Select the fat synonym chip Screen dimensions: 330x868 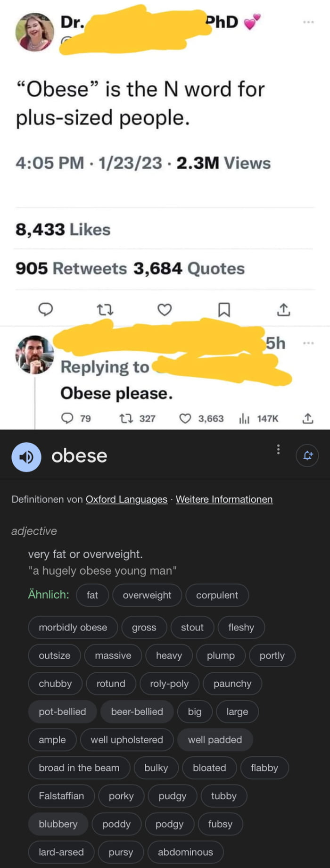point(92,595)
